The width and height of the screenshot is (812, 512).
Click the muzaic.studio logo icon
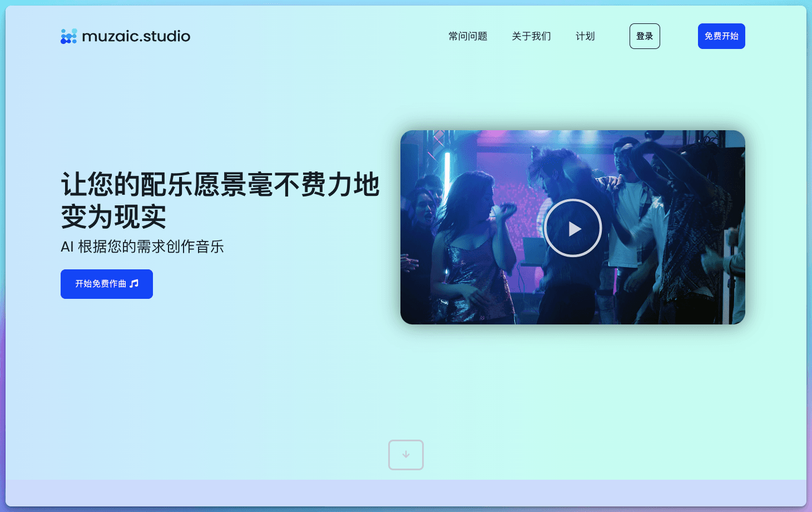click(x=69, y=36)
